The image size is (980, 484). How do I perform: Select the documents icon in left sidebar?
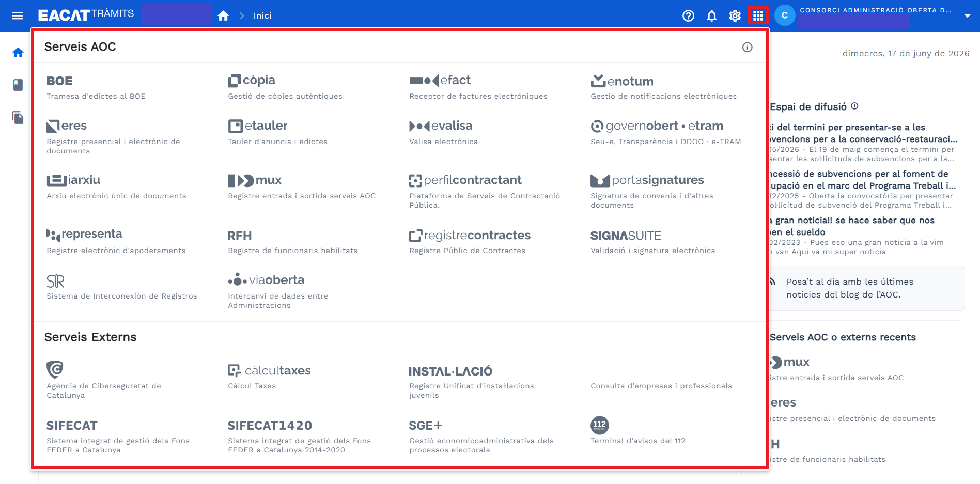[18, 118]
